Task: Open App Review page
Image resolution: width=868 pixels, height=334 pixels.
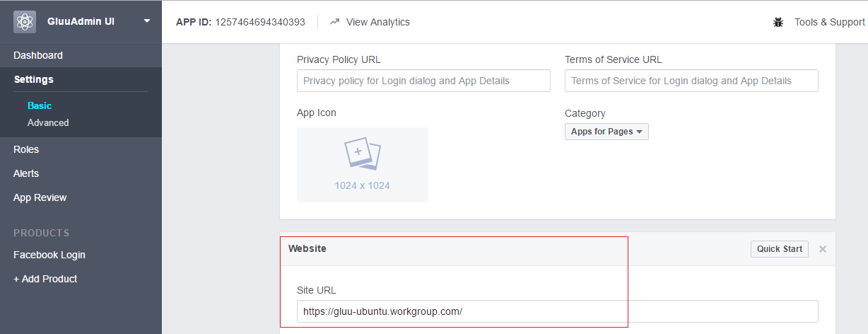Action: (x=40, y=197)
